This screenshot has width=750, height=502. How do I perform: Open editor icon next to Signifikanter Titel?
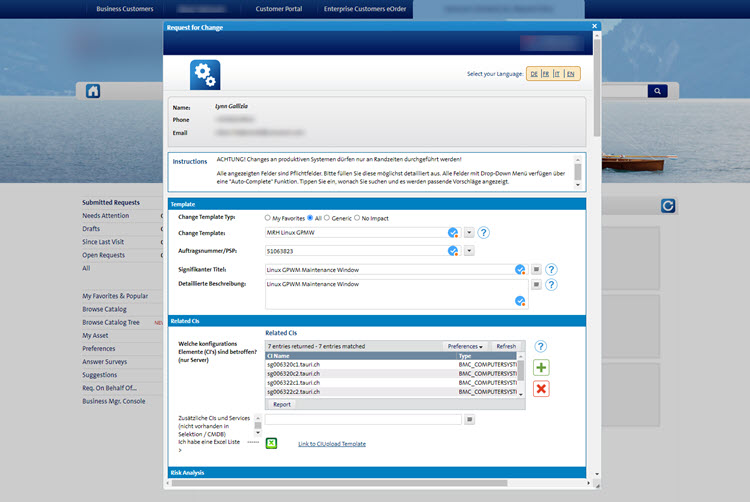click(x=535, y=269)
